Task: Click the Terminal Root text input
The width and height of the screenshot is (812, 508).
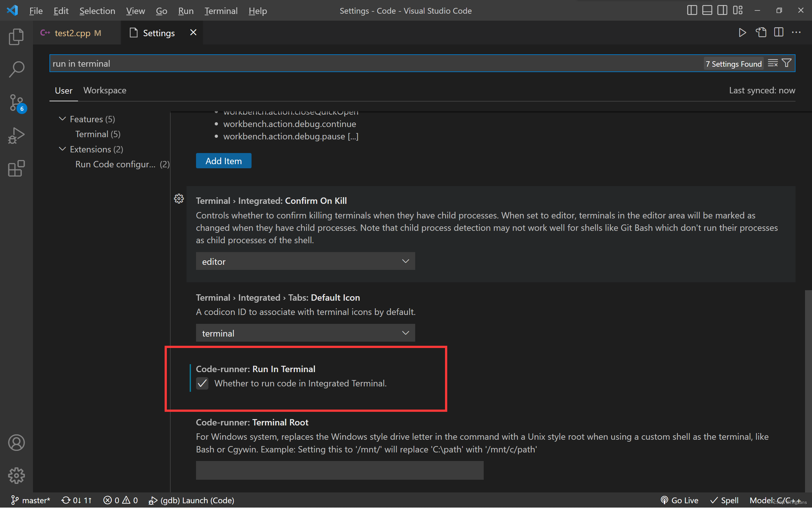Action: click(340, 470)
